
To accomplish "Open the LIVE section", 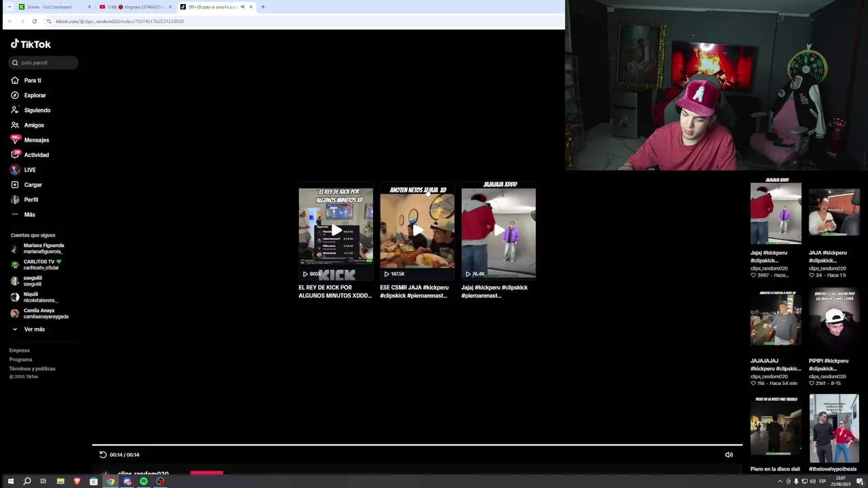I will click(30, 169).
